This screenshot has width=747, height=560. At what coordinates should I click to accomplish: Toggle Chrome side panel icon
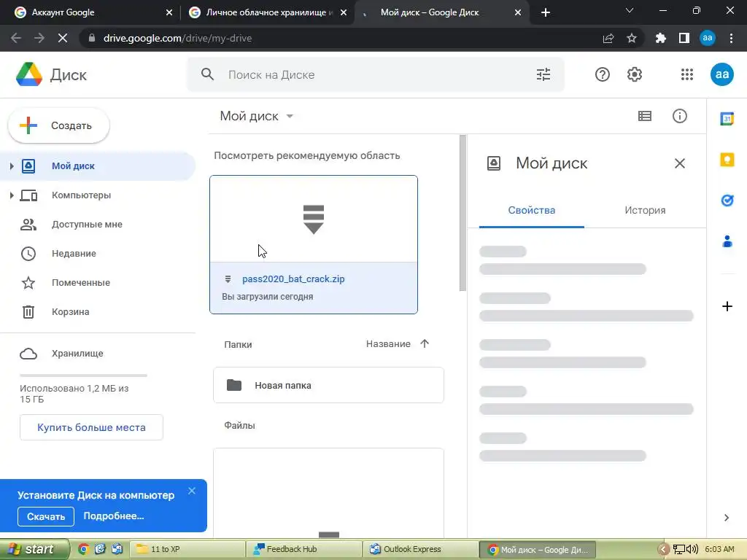click(684, 38)
